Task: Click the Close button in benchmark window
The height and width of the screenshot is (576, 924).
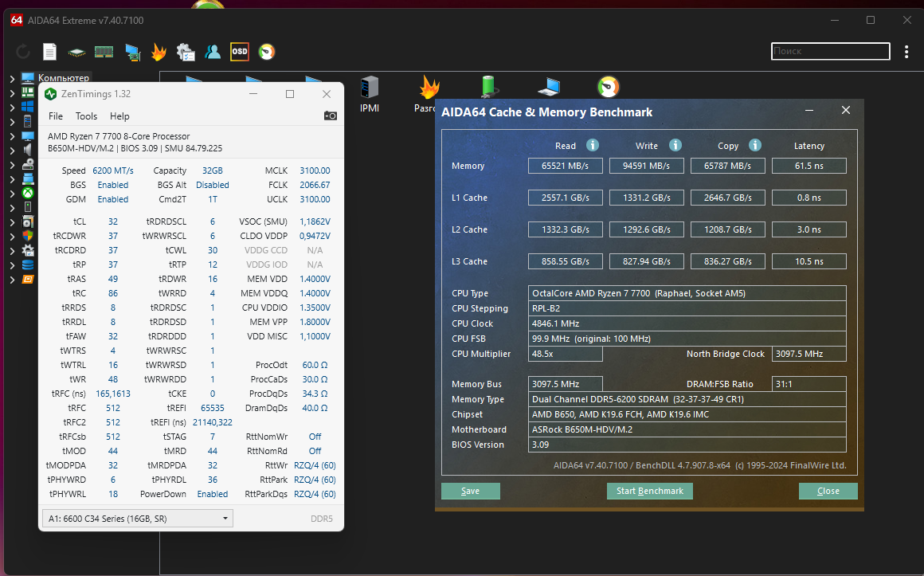Action: (x=828, y=491)
